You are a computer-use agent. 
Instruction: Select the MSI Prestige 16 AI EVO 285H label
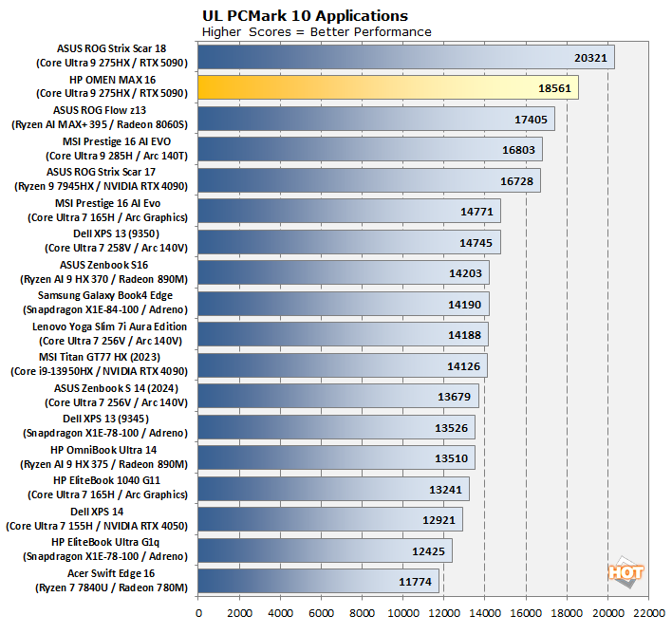click(x=117, y=149)
